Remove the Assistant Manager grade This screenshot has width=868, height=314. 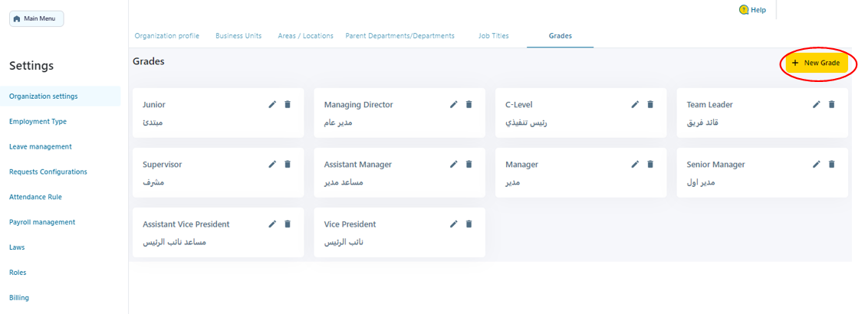pyautogui.click(x=469, y=165)
